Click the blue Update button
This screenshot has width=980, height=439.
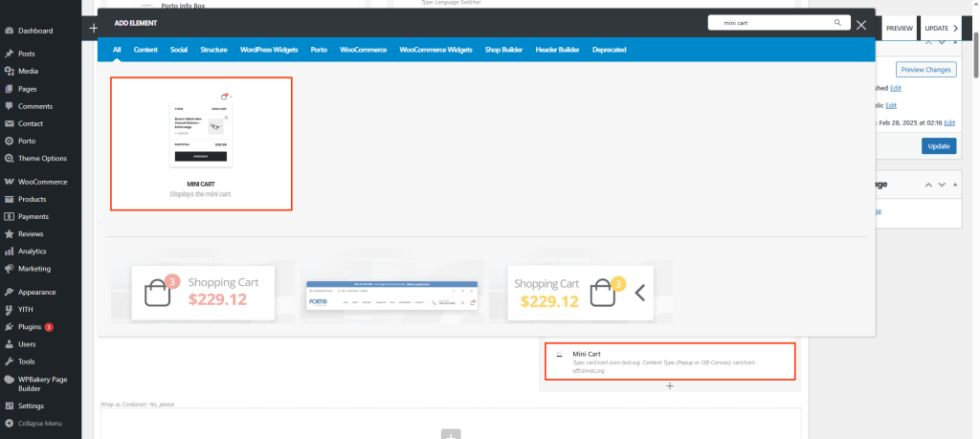coord(938,146)
